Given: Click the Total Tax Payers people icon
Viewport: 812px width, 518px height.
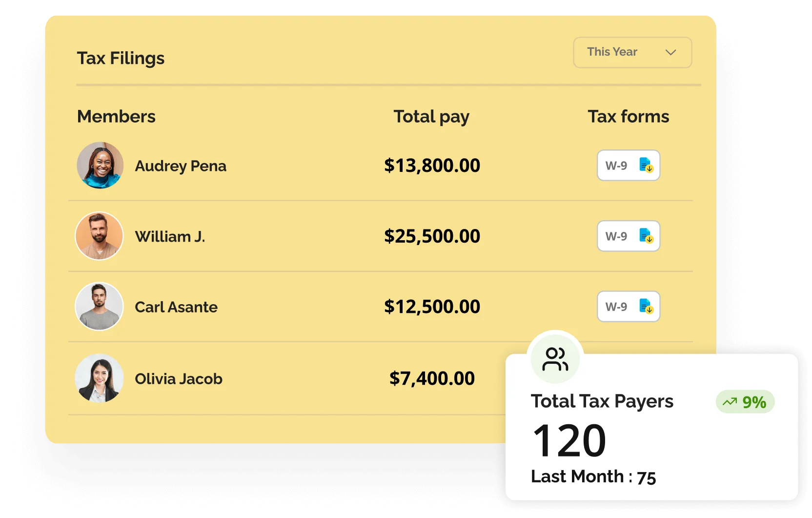Looking at the screenshot, I should [x=555, y=359].
